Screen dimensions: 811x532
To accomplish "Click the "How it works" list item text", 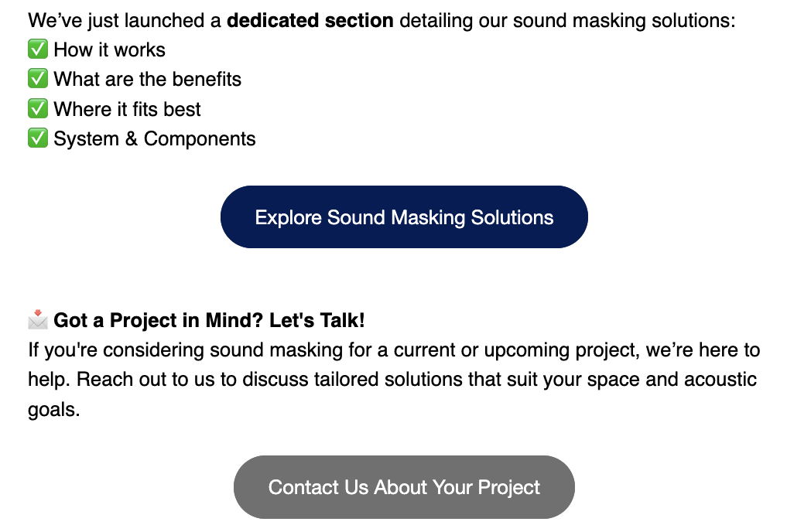I will (x=109, y=50).
